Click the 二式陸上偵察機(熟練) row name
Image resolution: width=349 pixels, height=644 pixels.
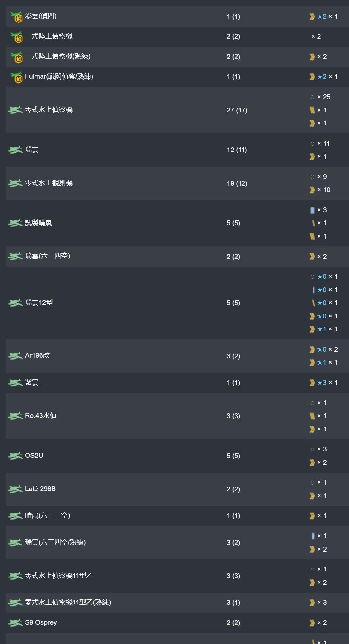58,56
